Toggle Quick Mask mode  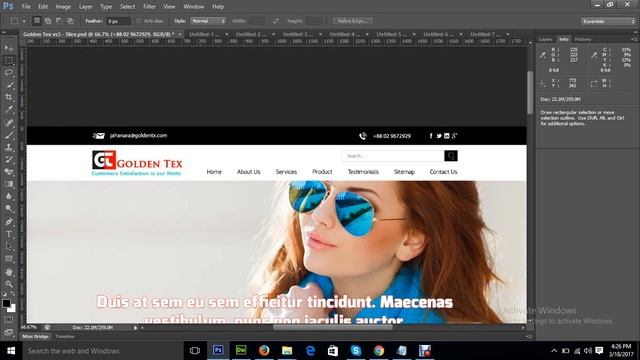click(x=9, y=320)
